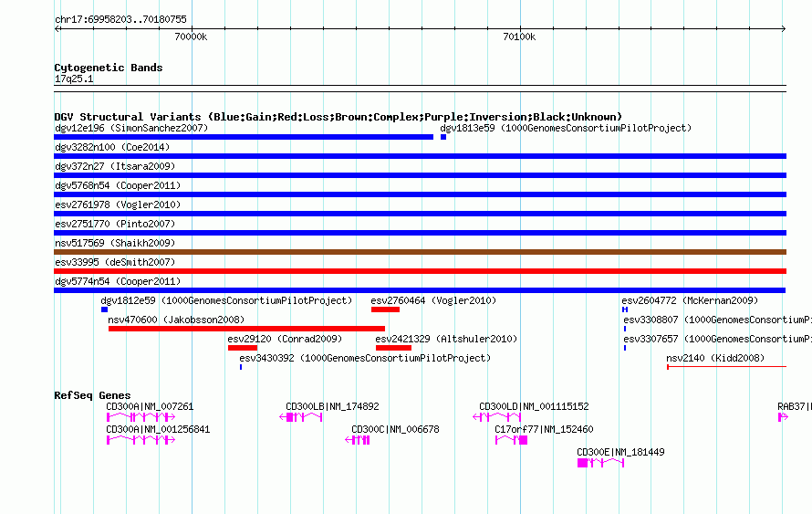Viewport: 812px width, 514px height.
Task: Click the brown nsv517569 (Shaikh2009) complex bar
Action: coord(420,252)
